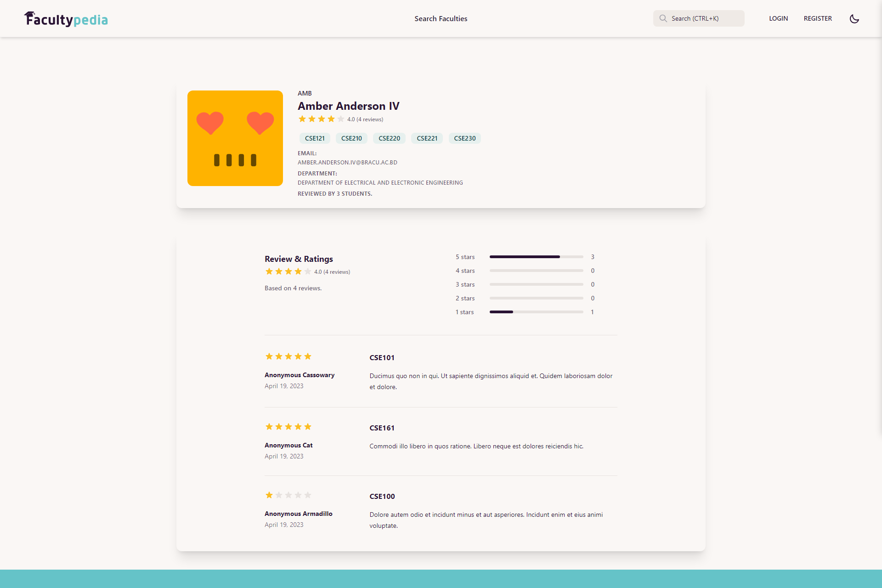
Task: Click Amber Anderson's robot avatar image
Action: click(235, 138)
